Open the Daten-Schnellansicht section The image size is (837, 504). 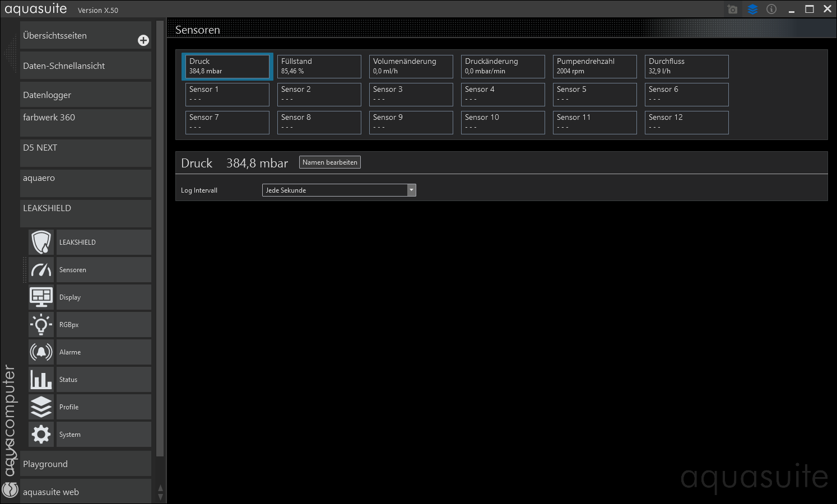coord(86,66)
